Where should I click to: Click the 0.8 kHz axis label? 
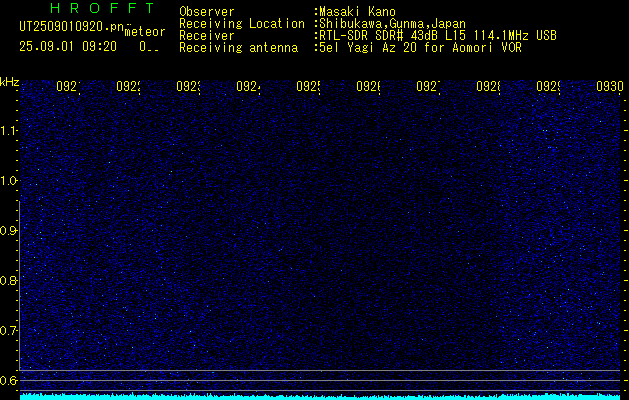9,280
